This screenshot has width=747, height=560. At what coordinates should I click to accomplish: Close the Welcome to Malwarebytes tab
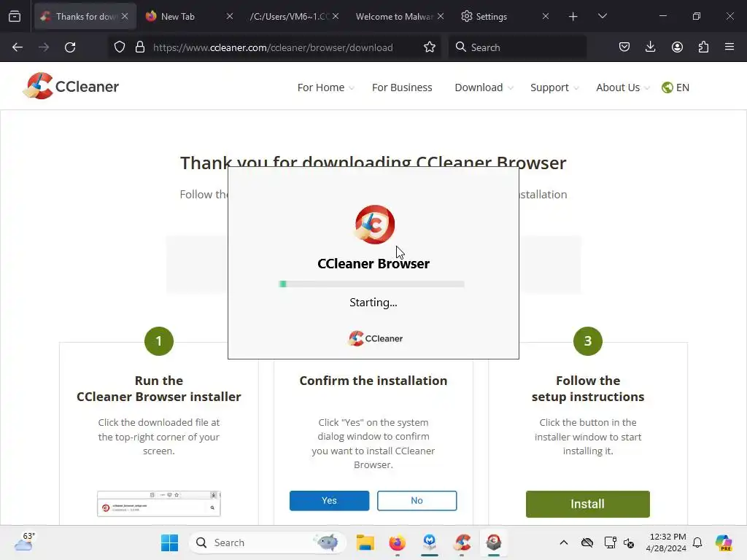tap(441, 16)
